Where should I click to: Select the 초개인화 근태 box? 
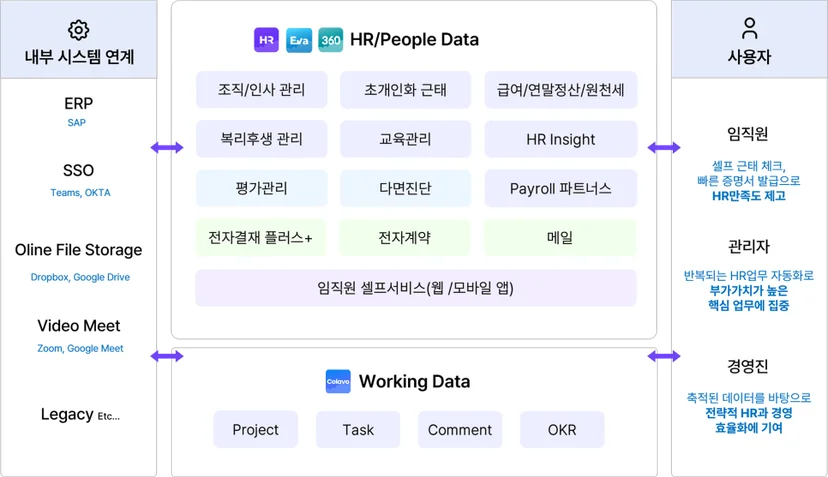[406, 90]
